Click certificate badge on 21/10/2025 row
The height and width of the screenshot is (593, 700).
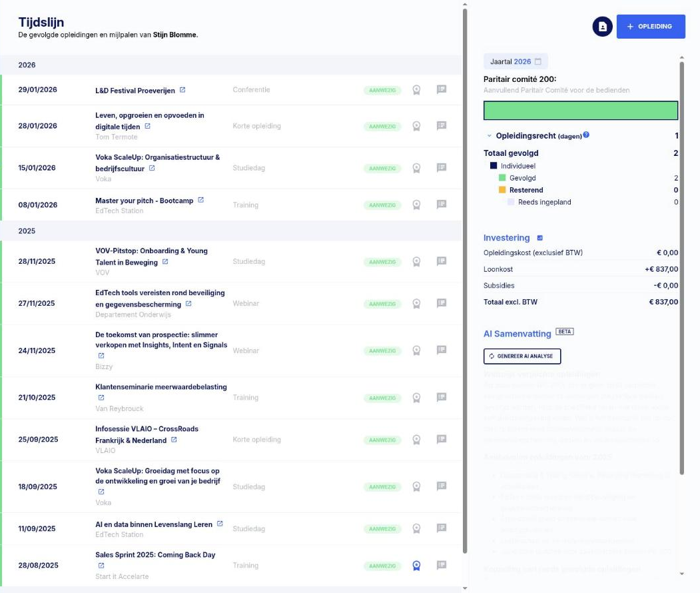(416, 398)
